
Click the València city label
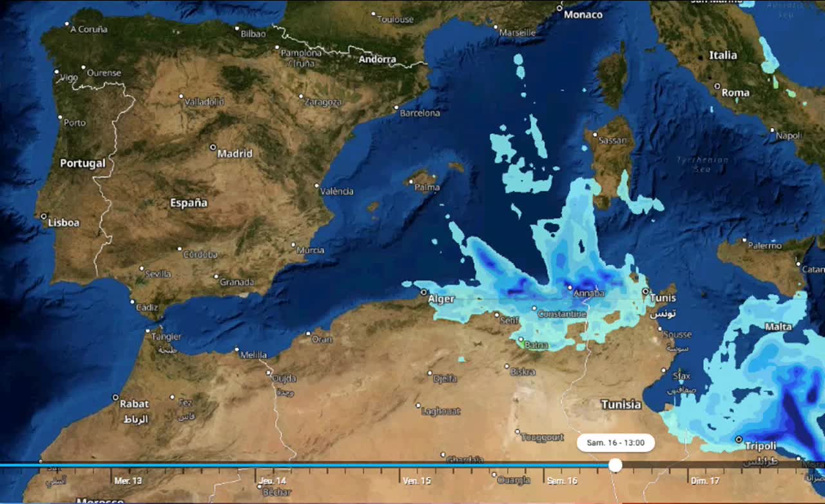pyautogui.click(x=338, y=191)
